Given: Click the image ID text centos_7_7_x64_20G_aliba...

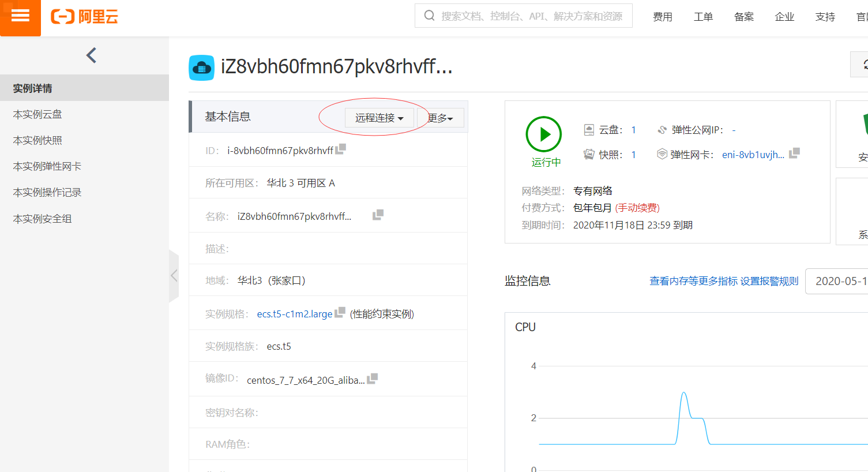Looking at the screenshot, I should [306, 380].
